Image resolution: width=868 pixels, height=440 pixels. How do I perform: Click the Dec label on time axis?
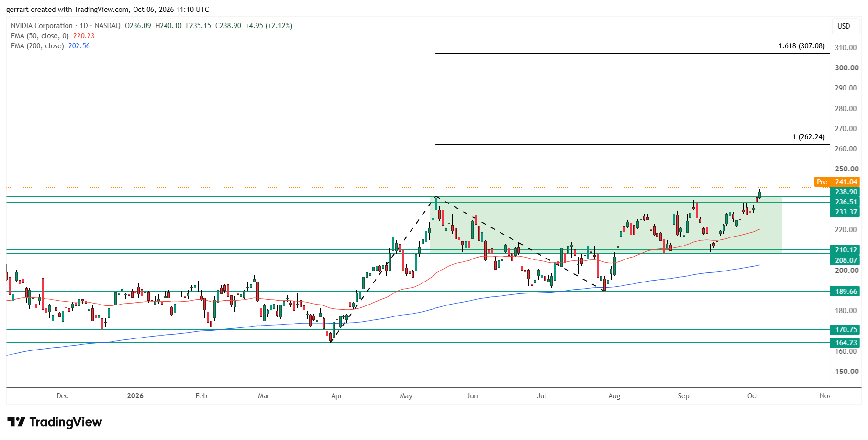[x=62, y=396]
